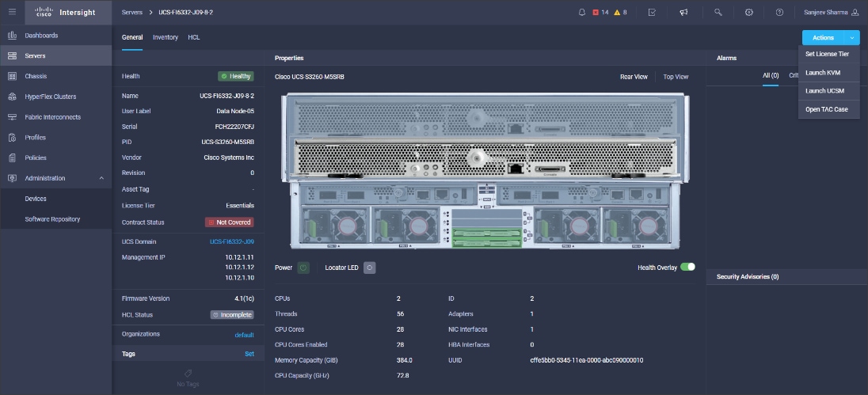Click the No Tags placeholder icon

point(188,374)
